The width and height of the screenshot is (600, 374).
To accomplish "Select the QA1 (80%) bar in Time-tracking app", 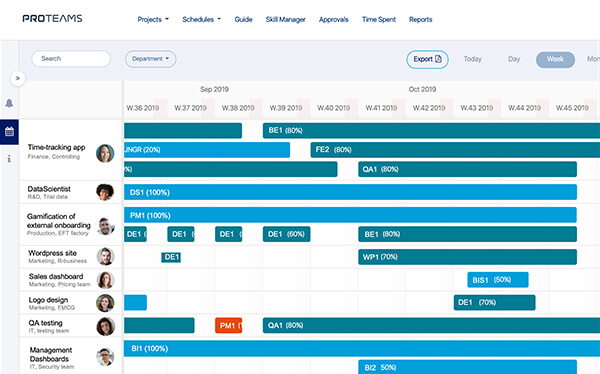I will click(467, 169).
